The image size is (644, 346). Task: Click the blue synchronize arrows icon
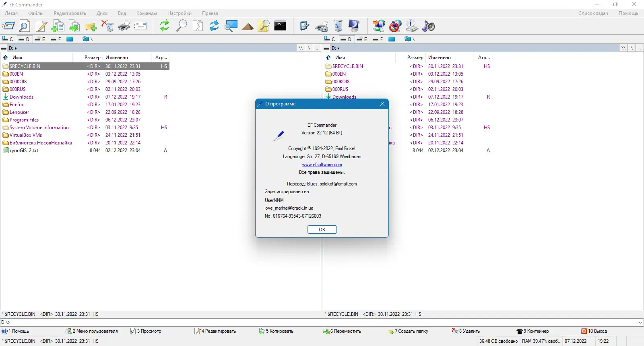(214, 26)
